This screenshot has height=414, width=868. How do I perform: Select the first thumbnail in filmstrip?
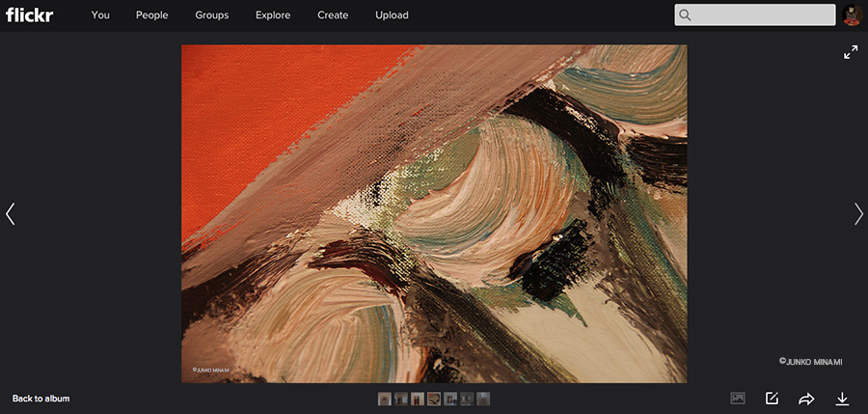385,399
